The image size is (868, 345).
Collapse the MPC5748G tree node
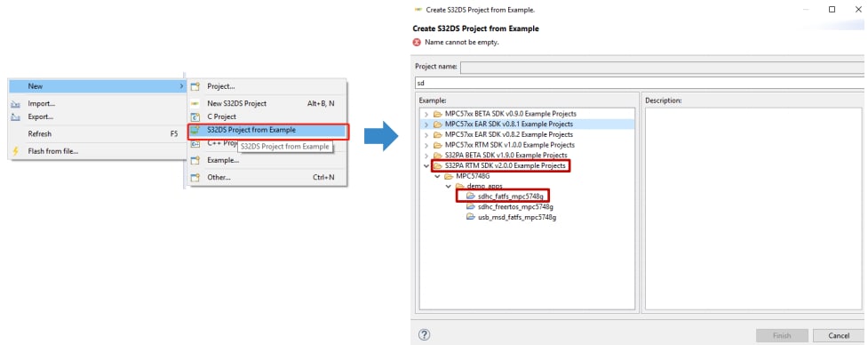[437, 176]
